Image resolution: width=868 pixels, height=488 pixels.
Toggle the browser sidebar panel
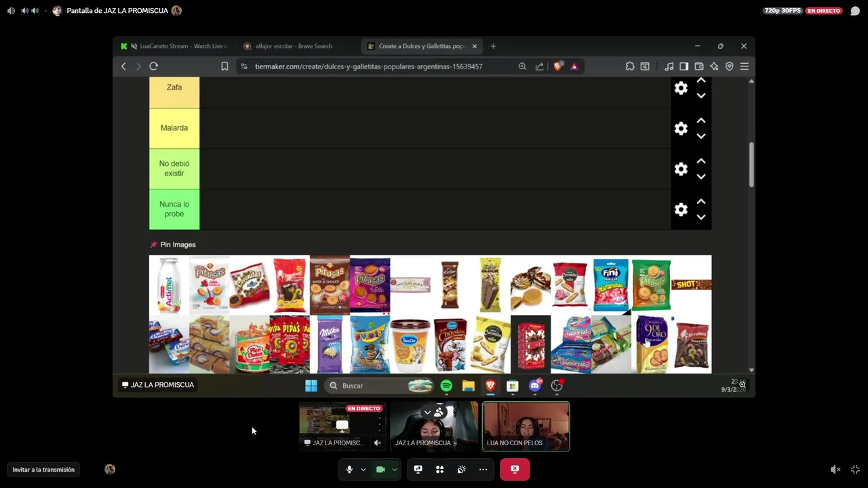(x=684, y=66)
